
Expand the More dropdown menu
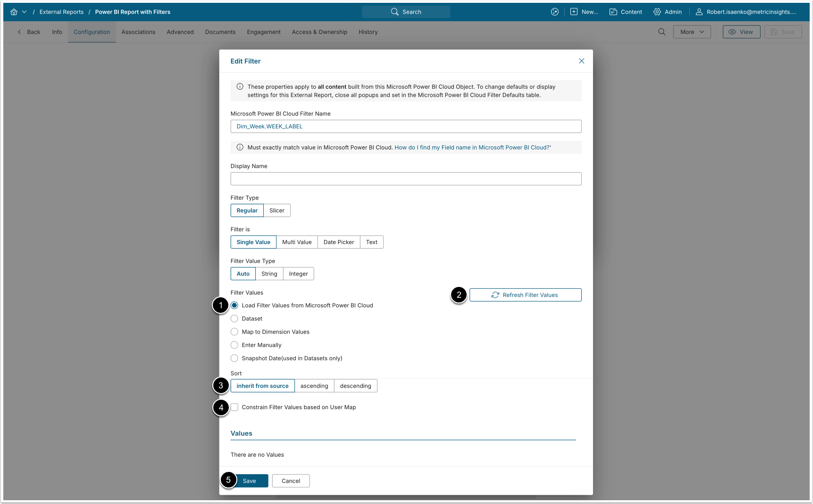(692, 32)
